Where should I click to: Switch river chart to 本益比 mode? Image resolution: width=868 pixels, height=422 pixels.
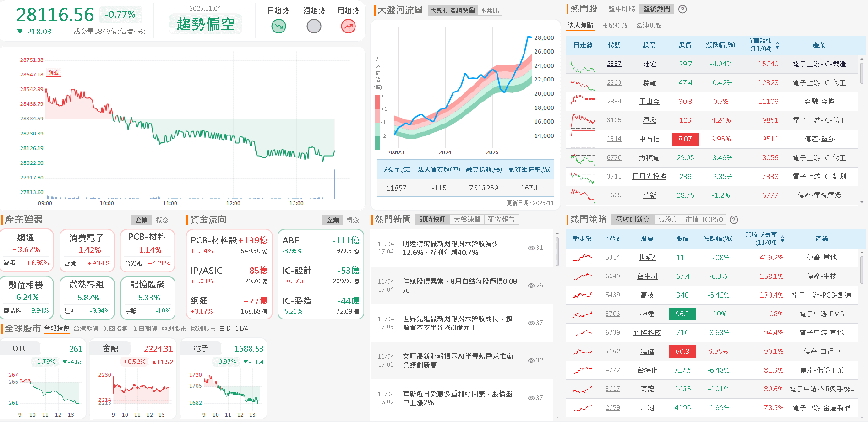(489, 11)
